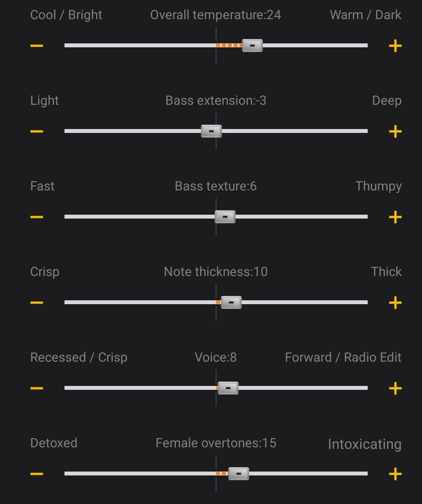Click minus icon for Overall temperature
The width and height of the screenshot is (422, 504).
point(37,46)
